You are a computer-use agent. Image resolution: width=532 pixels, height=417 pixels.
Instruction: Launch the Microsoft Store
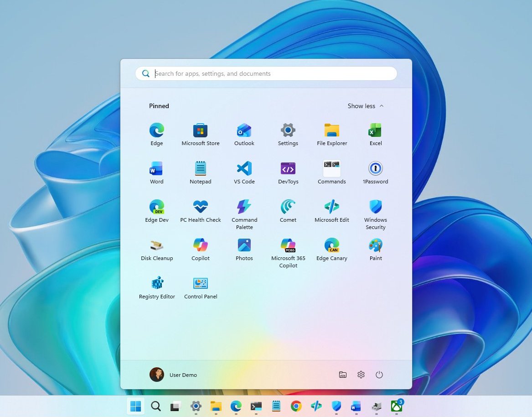click(x=200, y=130)
